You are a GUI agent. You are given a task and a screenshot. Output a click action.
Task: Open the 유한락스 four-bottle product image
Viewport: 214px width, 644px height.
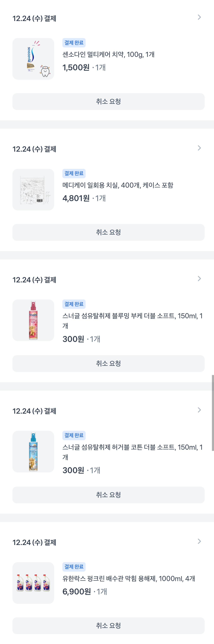[x=33, y=583]
